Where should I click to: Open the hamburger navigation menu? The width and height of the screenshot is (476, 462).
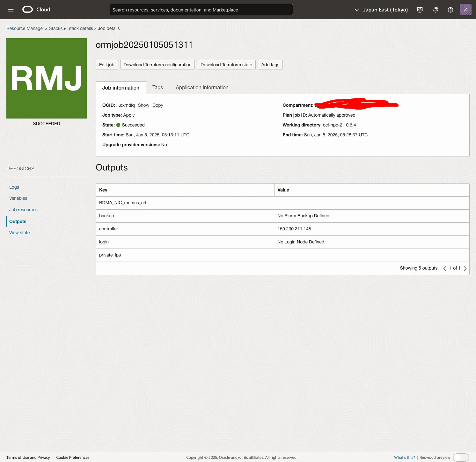(x=11, y=10)
